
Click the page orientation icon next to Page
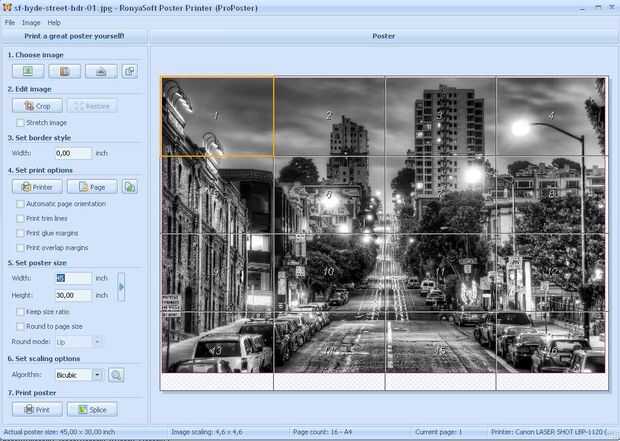click(x=130, y=187)
